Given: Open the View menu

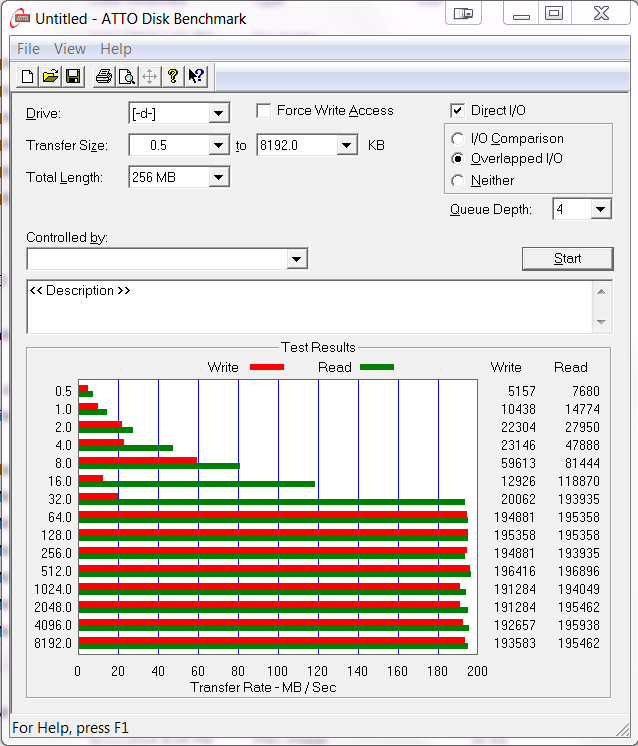Looking at the screenshot, I should (x=70, y=49).
